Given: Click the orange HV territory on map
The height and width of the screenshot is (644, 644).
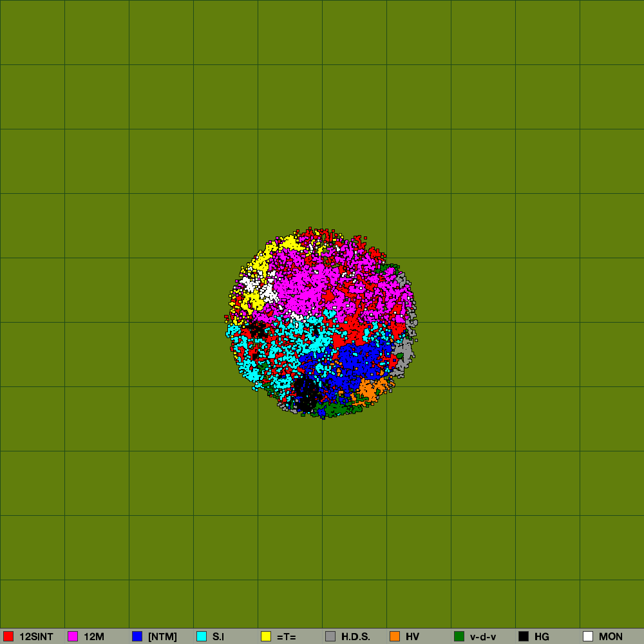Looking at the screenshot, I should coord(369,390).
